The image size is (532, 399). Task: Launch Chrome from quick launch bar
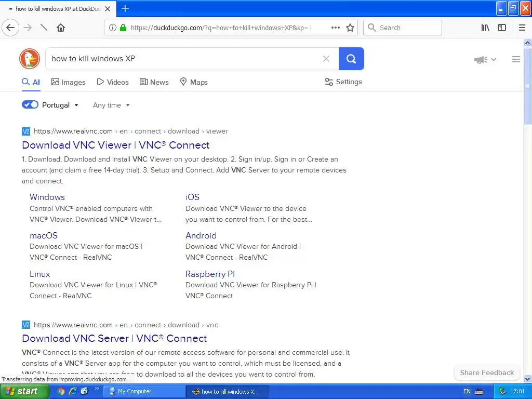(x=61, y=391)
